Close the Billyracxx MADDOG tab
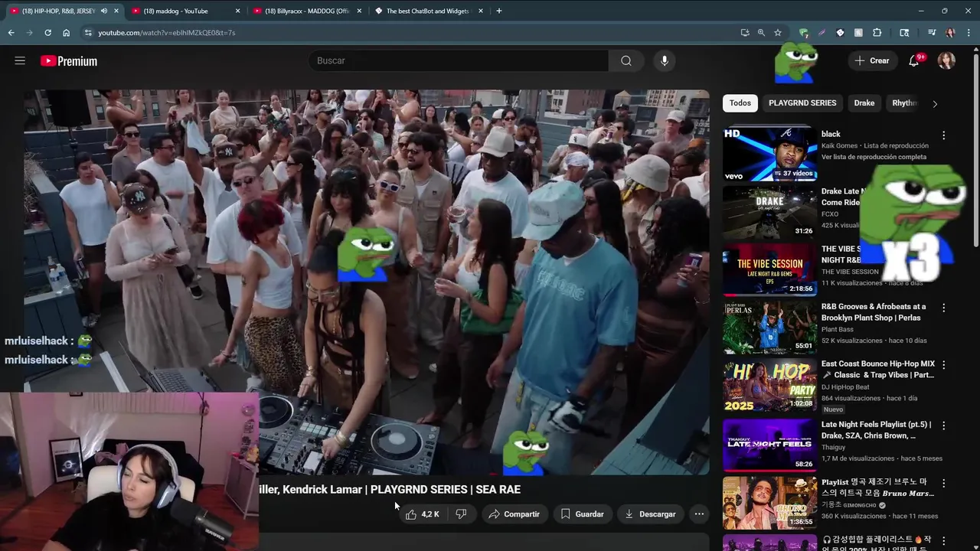This screenshot has width=980, height=551. (x=359, y=11)
